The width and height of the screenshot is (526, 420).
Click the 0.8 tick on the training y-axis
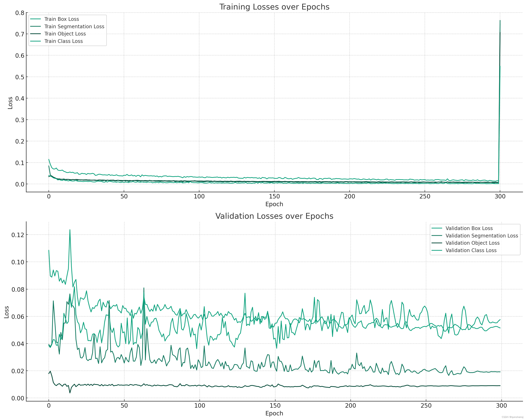point(20,13)
